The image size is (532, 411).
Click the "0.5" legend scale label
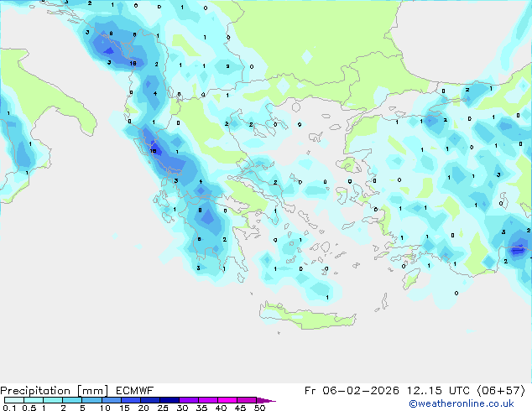click(29, 408)
